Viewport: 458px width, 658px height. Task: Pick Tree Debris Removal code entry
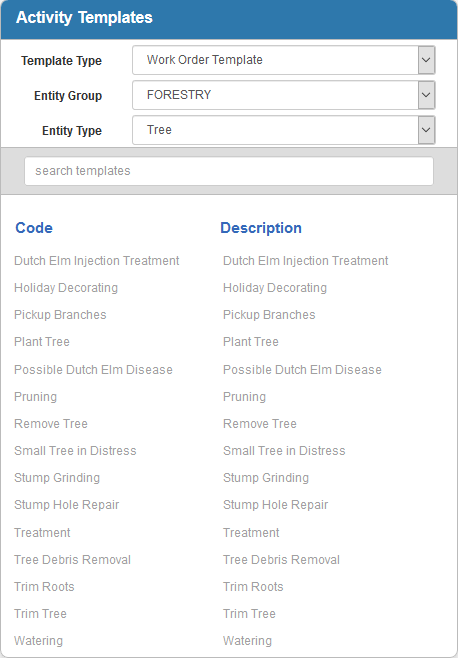72,559
